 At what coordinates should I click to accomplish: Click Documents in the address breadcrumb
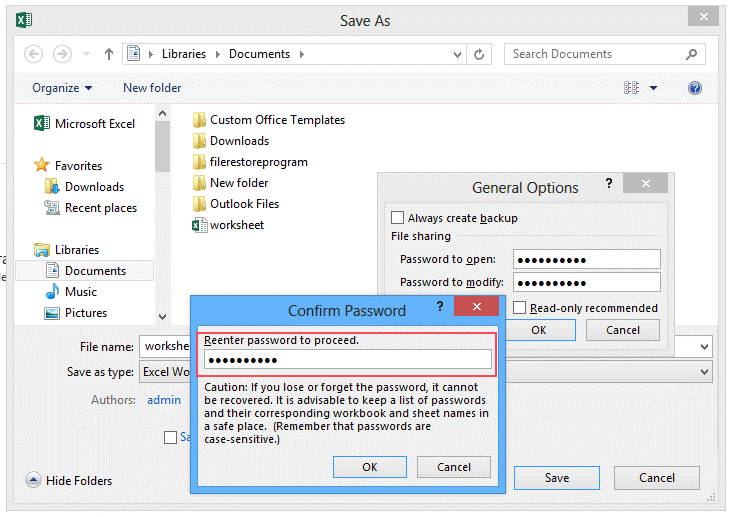pyautogui.click(x=260, y=54)
